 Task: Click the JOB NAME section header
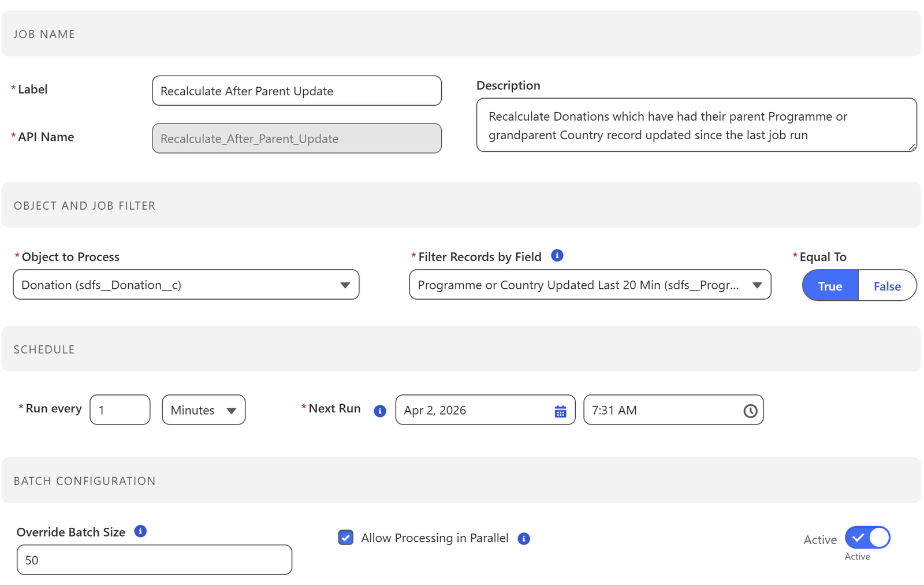[x=461, y=33]
